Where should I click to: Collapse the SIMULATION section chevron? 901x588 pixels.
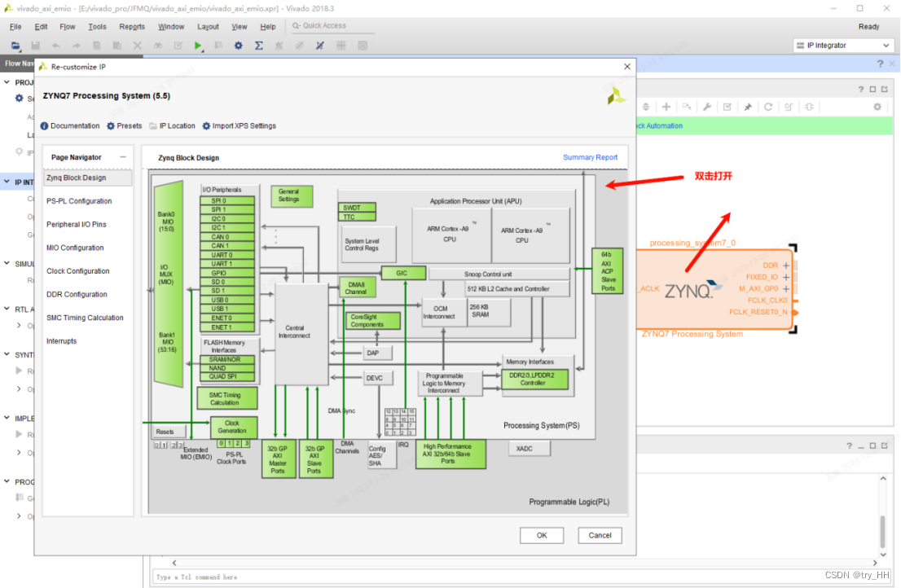coord(7,263)
